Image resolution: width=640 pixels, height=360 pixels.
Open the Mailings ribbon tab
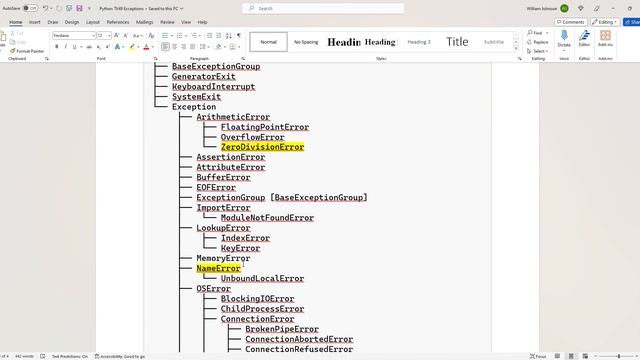[144, 22]
